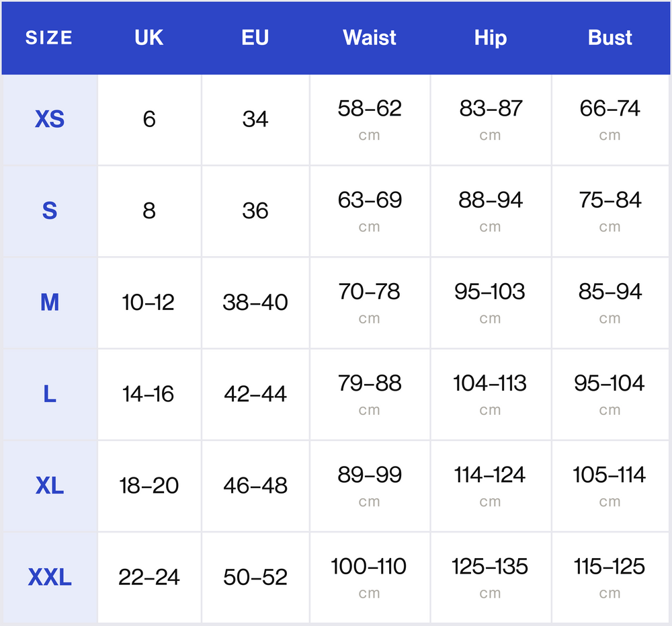Image resolution: width=672 pixels, height=626 pixels.
Task: Click the EU 36 cell
Action: (x=255, y=211)
